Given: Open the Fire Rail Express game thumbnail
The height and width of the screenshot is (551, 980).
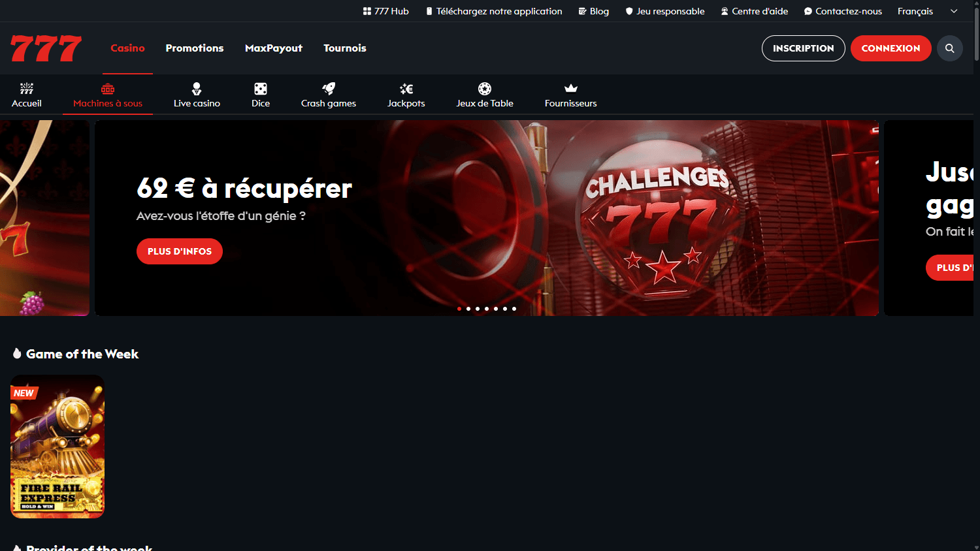Looking at the screenshot, I should 57,447.
